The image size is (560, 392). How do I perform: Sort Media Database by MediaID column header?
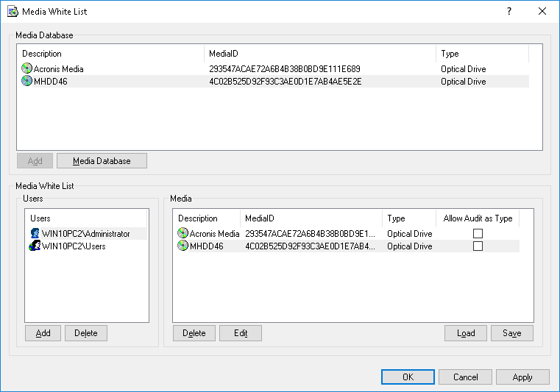pyautogui.click(x=319, y=54)
